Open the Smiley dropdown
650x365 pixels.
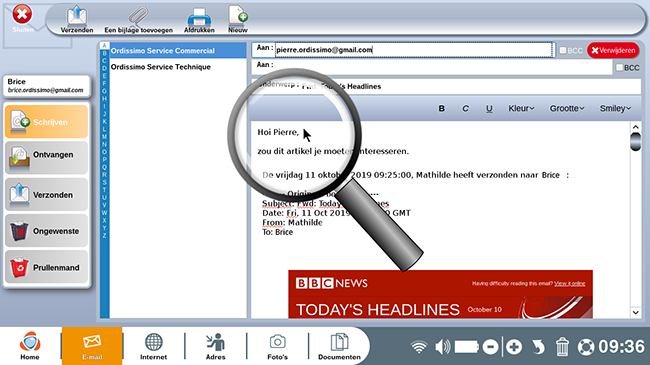point(615,108)
